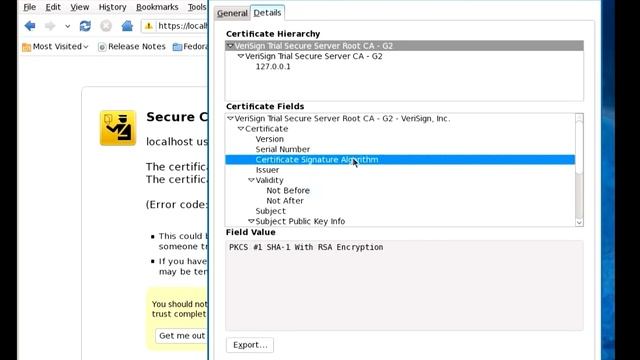Go to the Home page icon
Image resolution: width=640 pixels, height=360 pixels.
coord(127,26)
